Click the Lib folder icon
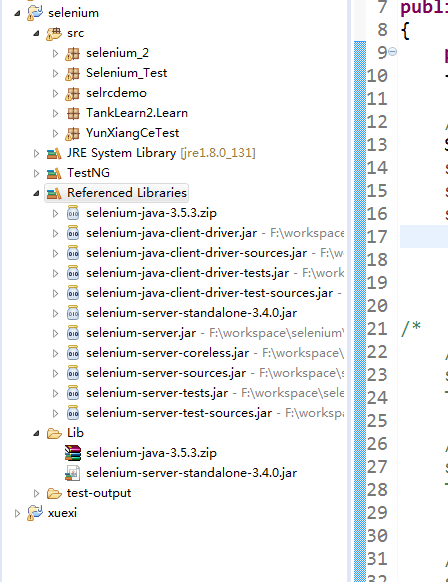448x582 pixels. click(x=54, y=433)
